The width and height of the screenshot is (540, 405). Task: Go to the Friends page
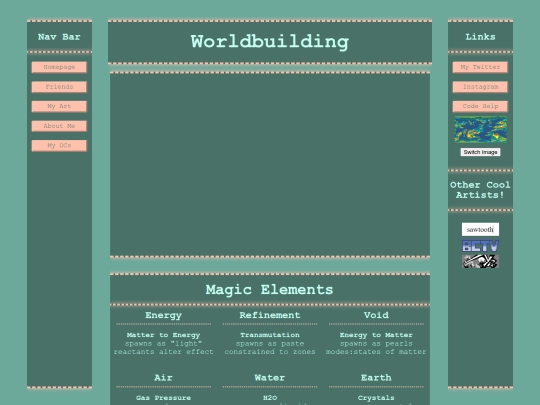[59, 87]
